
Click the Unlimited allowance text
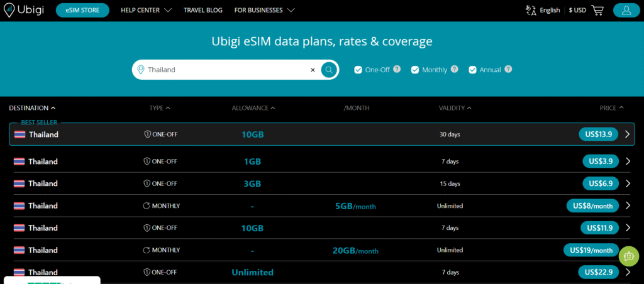pyautogui.click(x=253, y=272)
